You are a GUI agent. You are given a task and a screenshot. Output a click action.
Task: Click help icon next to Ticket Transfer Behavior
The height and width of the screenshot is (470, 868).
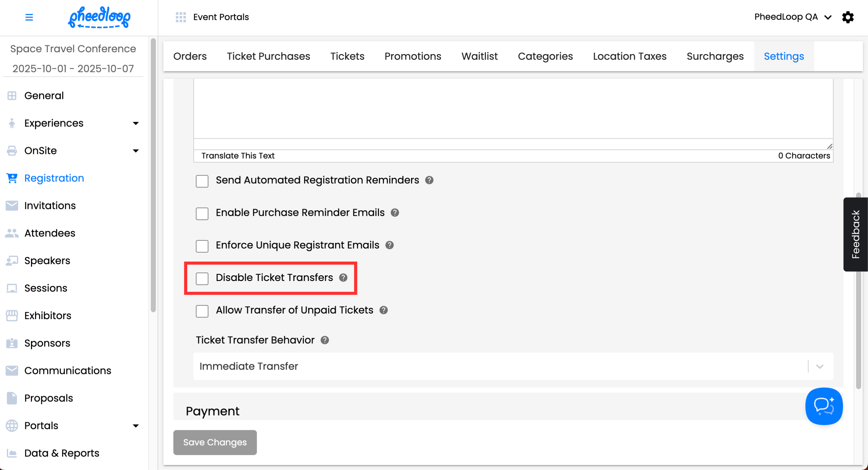pos(324,340)
